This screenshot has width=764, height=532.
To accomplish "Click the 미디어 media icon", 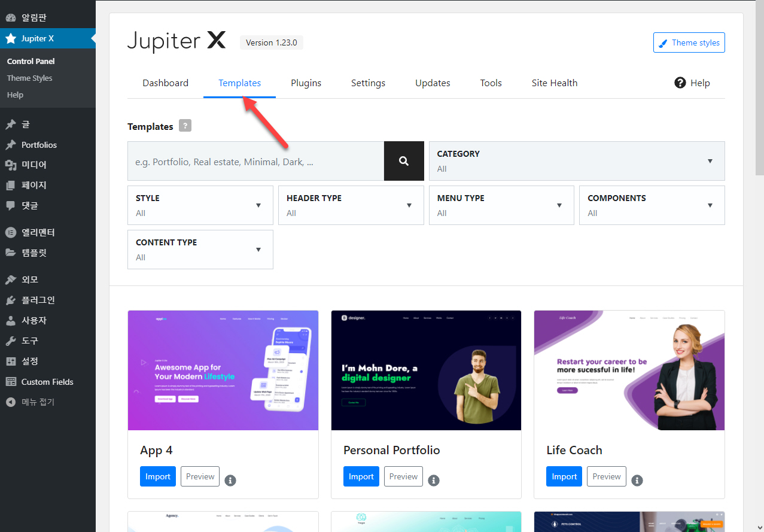I will (x=11, y=165).
